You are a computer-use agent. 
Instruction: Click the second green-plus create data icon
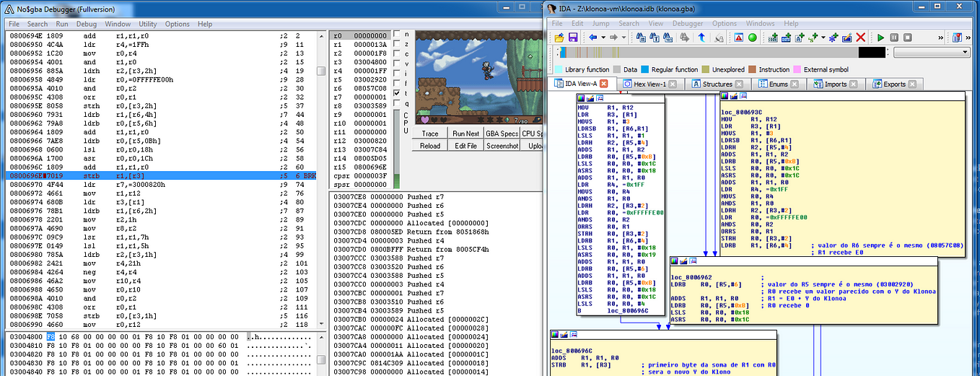pos(786,37)
